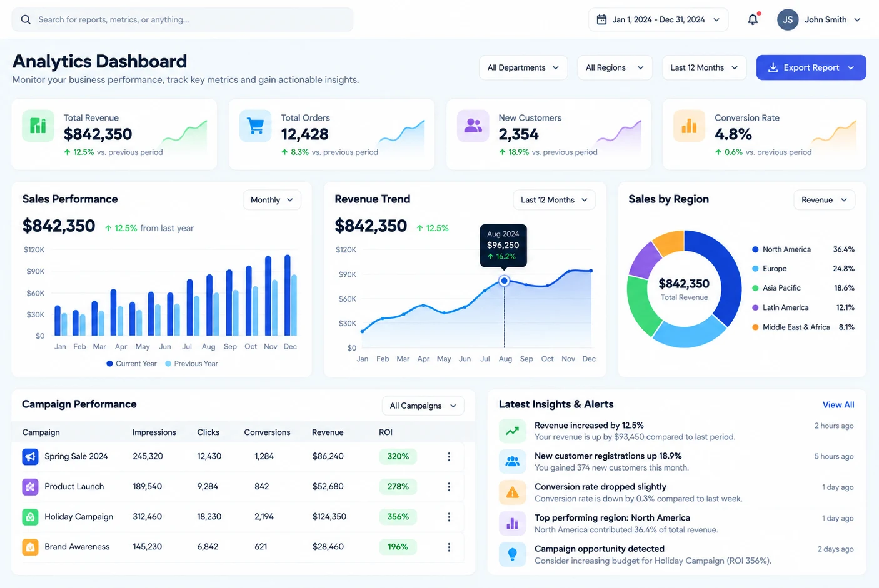Open the header Last 12 Months filter
The height and width of the screenshot is (588, 879).
704,67
